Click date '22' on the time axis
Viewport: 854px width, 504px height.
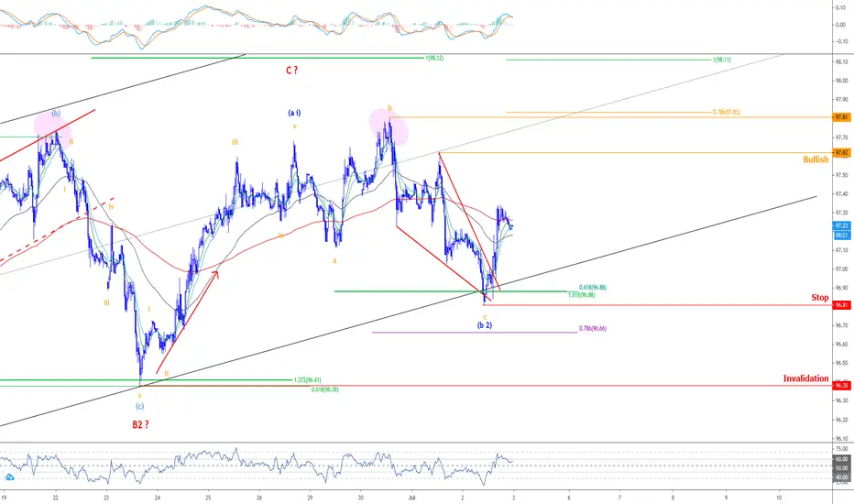[x=55, y=498]
